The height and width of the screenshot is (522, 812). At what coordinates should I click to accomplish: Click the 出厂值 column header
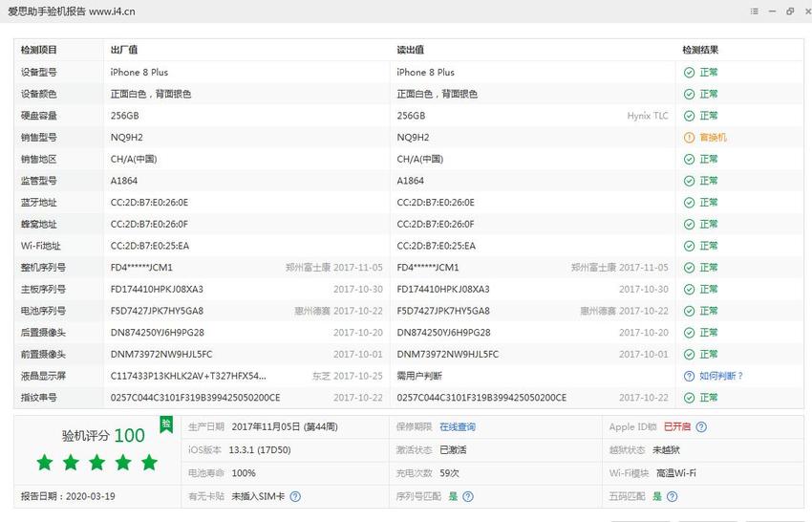(x=124, y=51)
